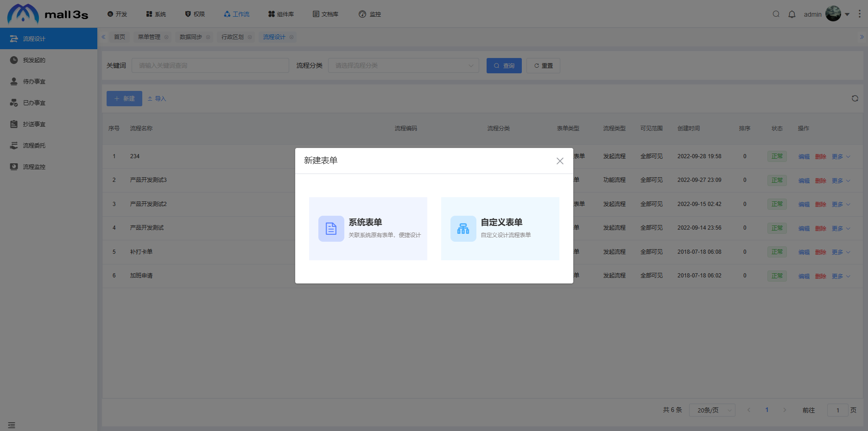The height and width of the screenshot is (431, 868).
Task: Focus the 关键词 search field
Action: (x=210, y=65)
